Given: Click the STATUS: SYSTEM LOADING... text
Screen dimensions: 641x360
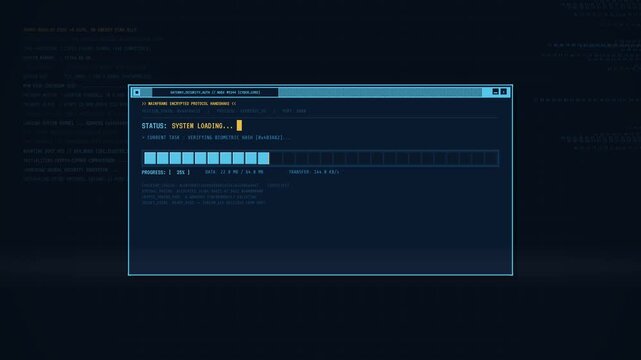Looking at the screenshot, I should click(187, 126).
